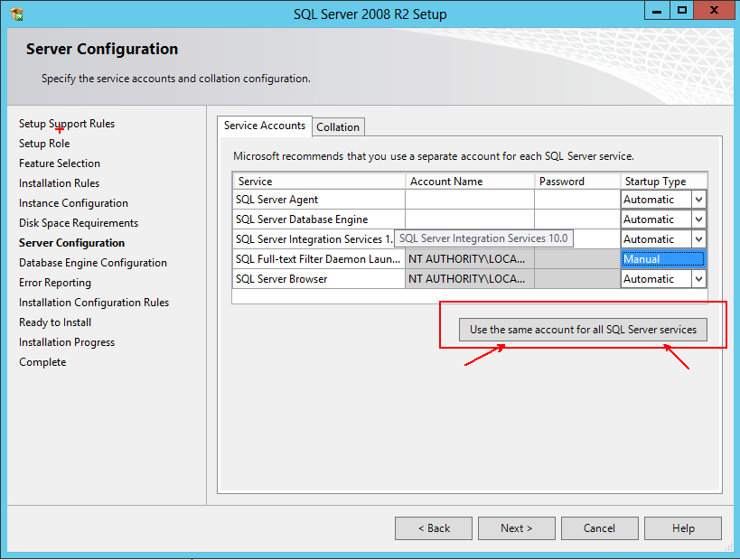Click NT AUTHORITY account for SQL Server Browser
This screenshot has height=560, width=740.
tap(470, 279)
